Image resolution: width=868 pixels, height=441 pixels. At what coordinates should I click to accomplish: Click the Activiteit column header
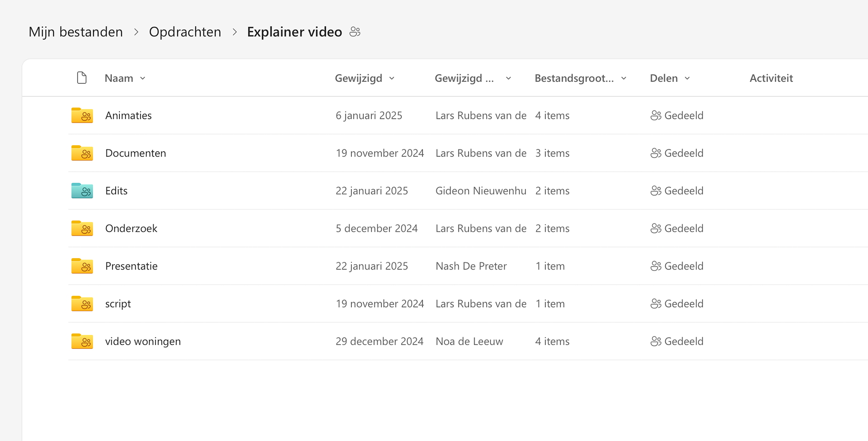pos(771,78)
